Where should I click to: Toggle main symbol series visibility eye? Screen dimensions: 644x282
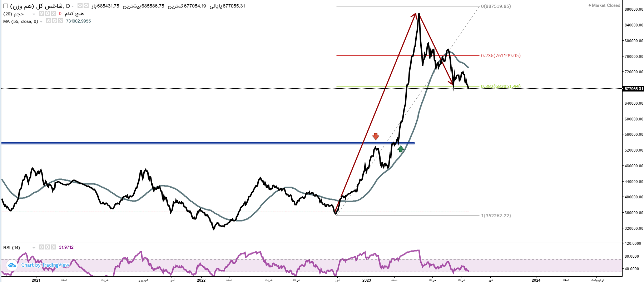pyautogui.click(x=80, y=6)
